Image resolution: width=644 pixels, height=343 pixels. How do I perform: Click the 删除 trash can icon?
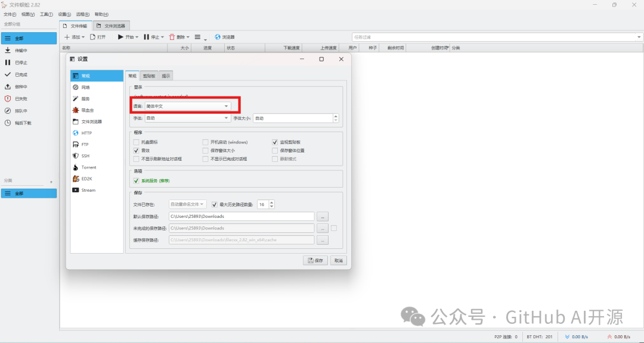pyautogui.click(x=172, y=37)
